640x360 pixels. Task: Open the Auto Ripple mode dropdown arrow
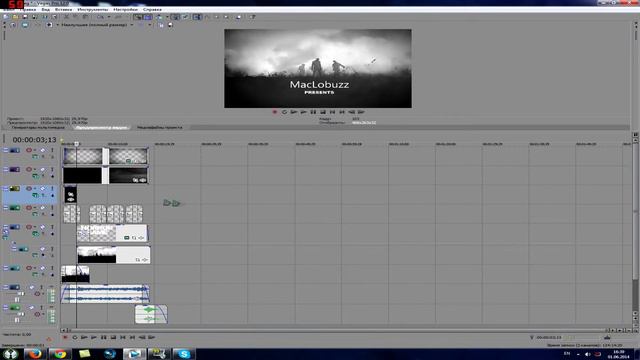click(x=167, y=17)
